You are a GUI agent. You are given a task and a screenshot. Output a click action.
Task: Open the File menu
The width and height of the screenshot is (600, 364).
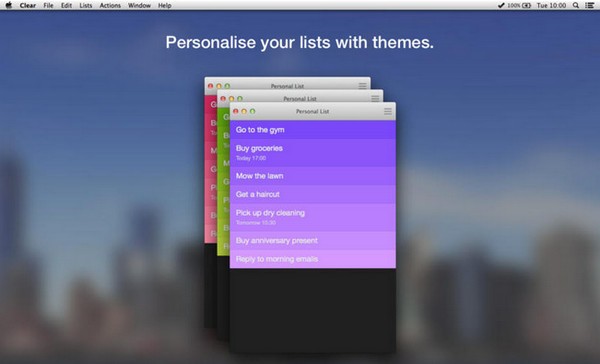pos(48,5)
